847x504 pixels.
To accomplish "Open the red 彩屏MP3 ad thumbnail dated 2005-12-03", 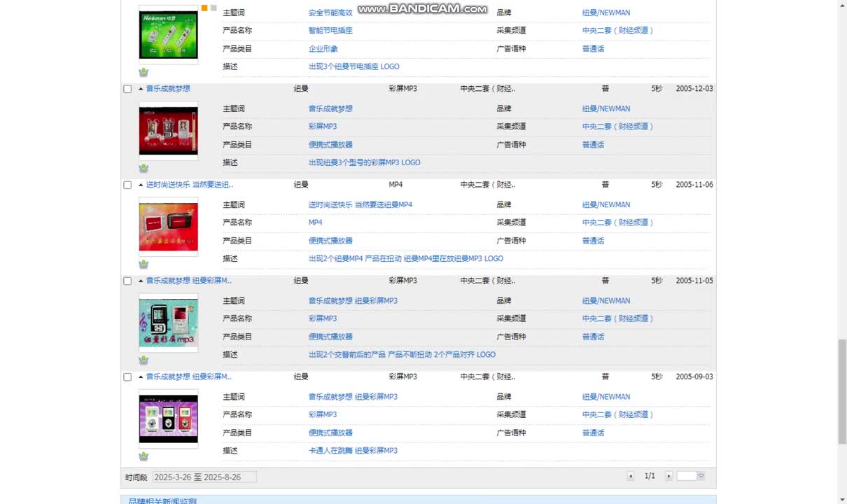I will pos(168,131).
